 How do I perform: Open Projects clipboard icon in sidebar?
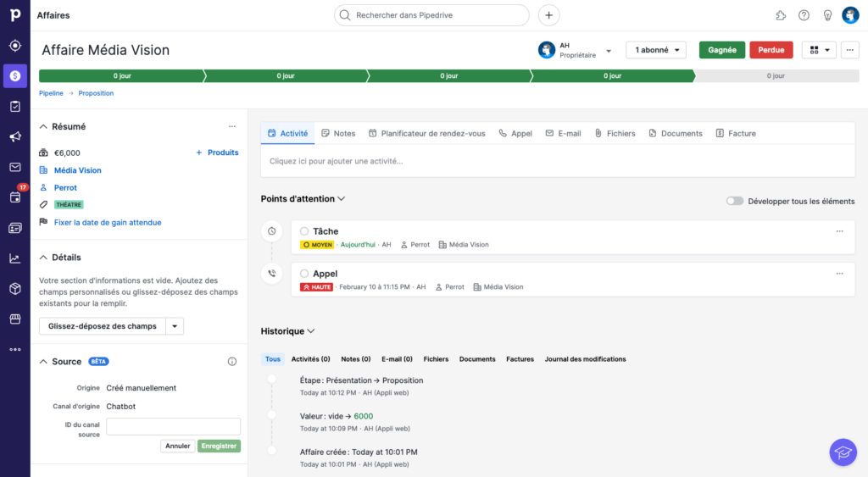coord(15,106)
